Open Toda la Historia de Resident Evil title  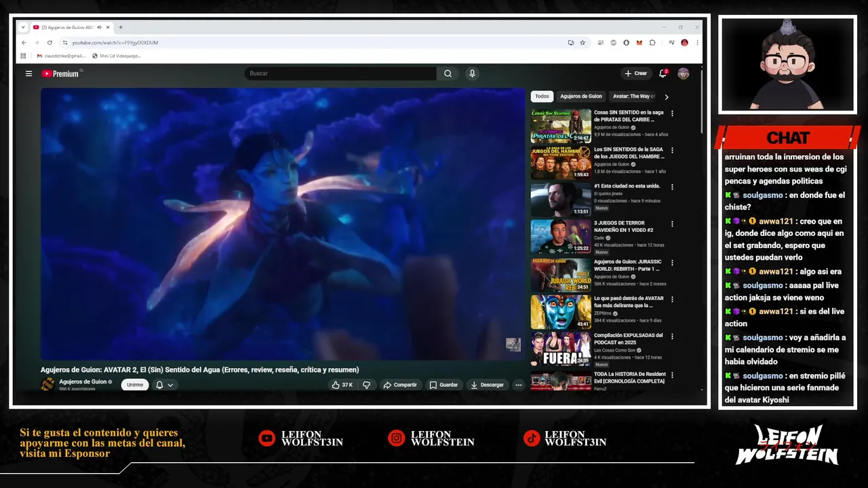630,378
